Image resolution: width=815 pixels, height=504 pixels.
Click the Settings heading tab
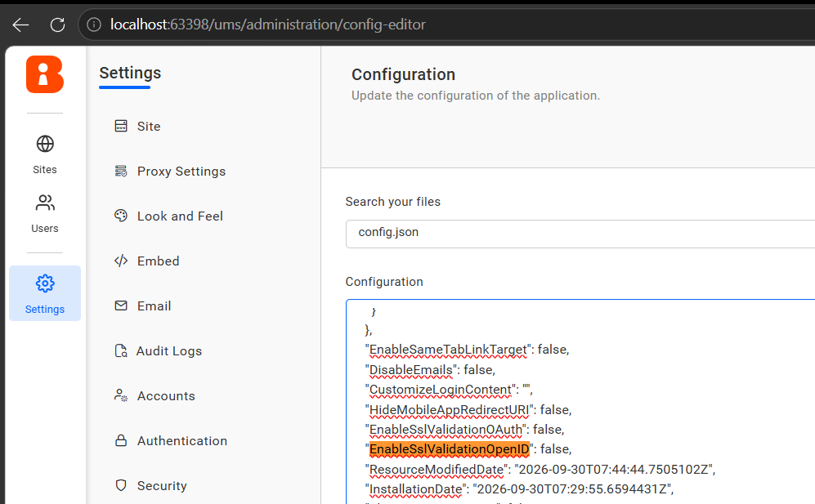(x=130, y=74)
